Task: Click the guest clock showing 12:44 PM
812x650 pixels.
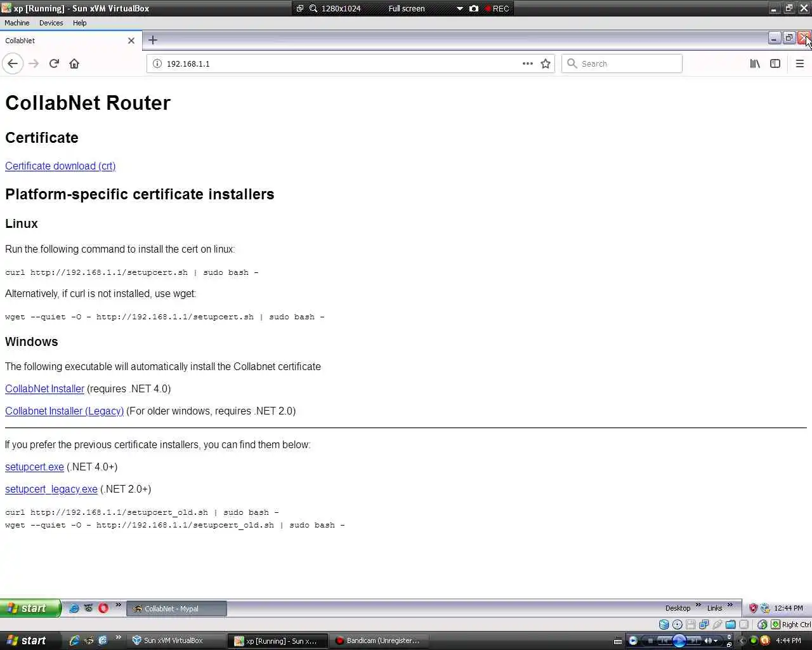Action: pos(789,608)
